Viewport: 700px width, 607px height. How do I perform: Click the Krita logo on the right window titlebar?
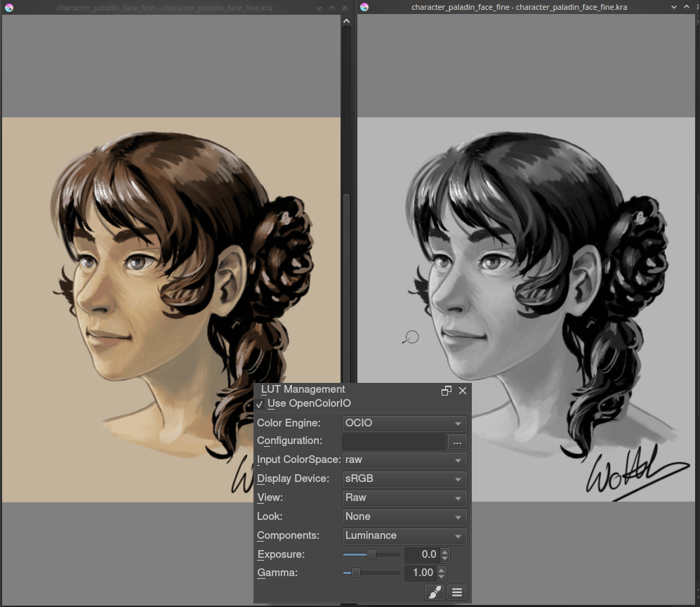[364, 7]
